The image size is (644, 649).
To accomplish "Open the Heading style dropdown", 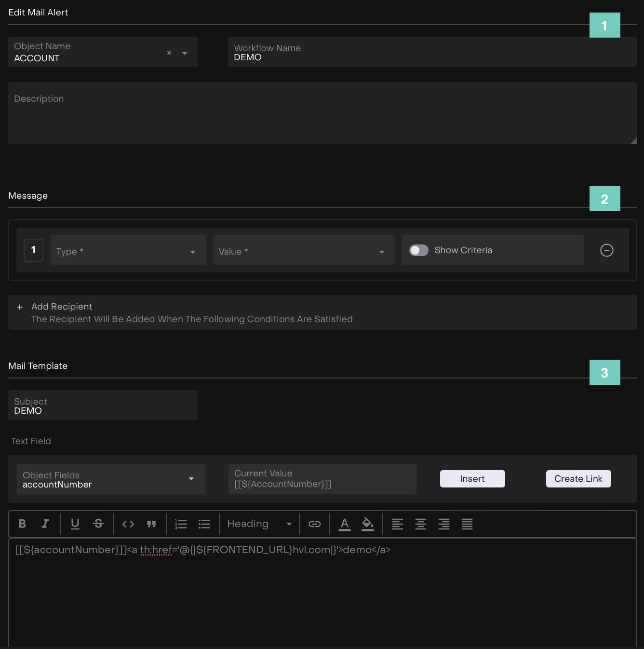I will (259, 524).
